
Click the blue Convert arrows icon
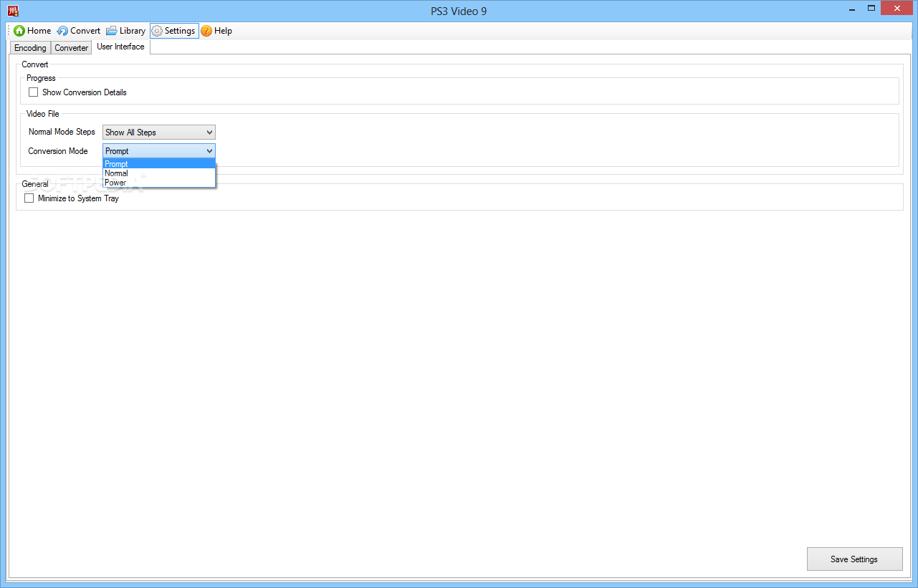(62, 31)
